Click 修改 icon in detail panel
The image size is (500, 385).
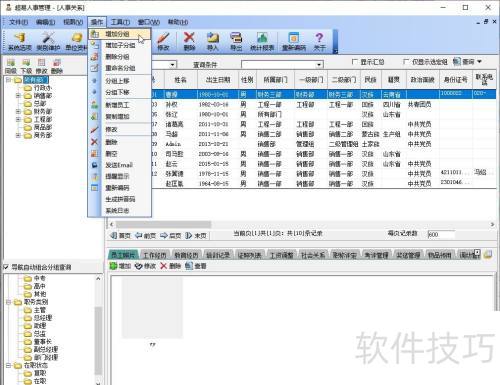click(x=146, y=266)
